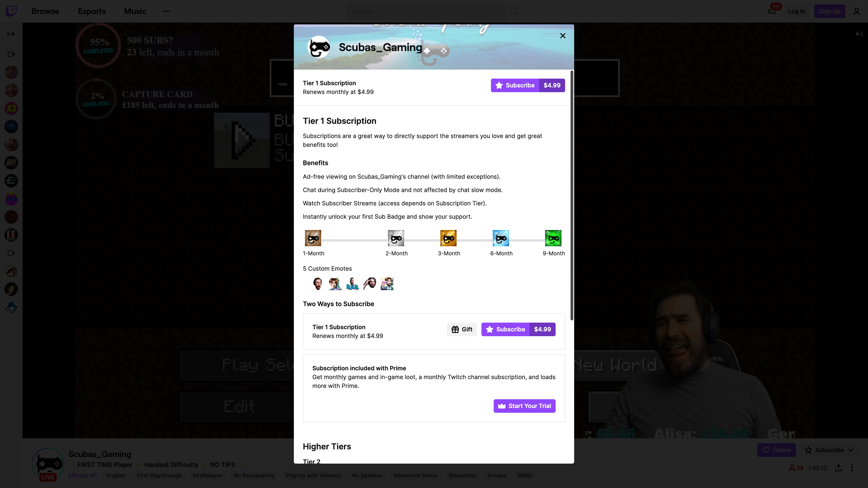
Task: Follow the Scubas_Gaming channel
Action: click(776, 450)
